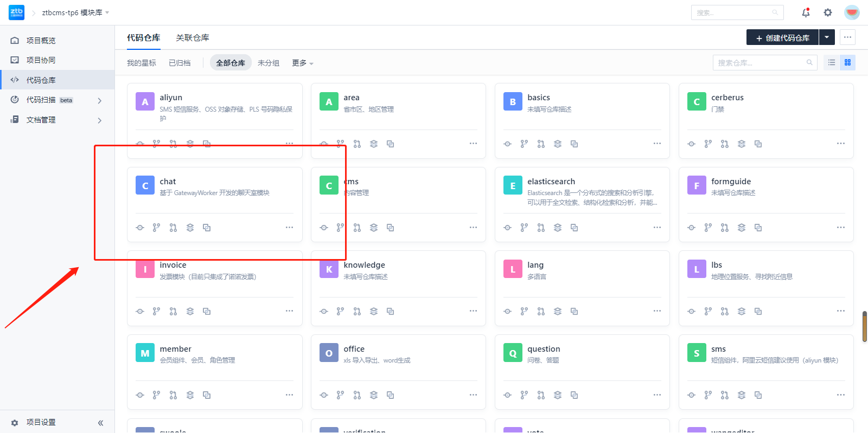This screenshot has width=868, height=433.
Task: Focus the top global search field
Action: pyautogui.click(x=737, y=12)
